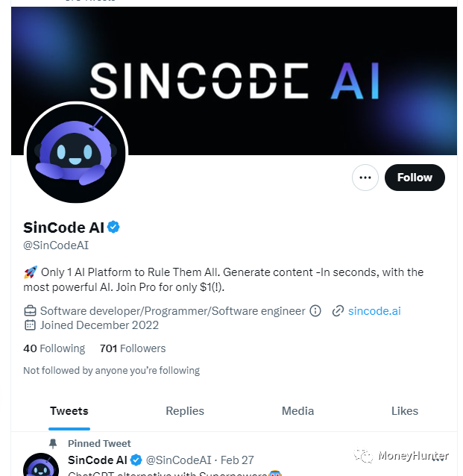Click the calendar icon beside Joined December 2022
This screenshot has width=463, height=476.
click(30, 325)
